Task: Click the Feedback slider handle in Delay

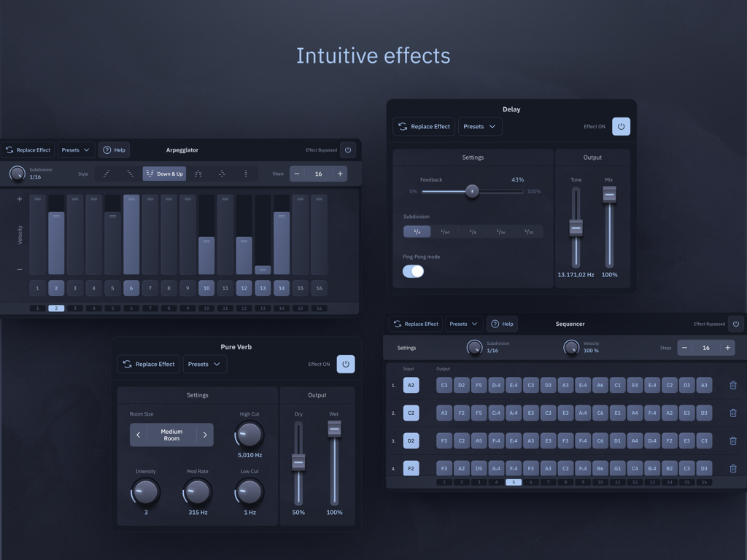Action: click(472, 191)
